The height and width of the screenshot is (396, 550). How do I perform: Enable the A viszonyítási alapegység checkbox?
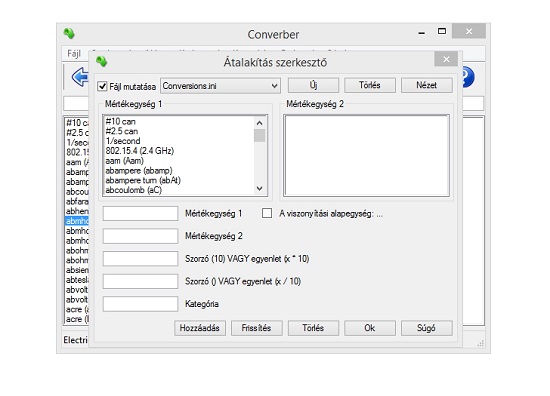tap(267, 213)
